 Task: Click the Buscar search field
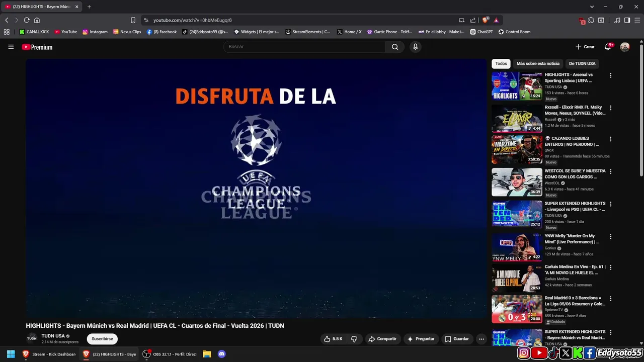pos(304,47)
